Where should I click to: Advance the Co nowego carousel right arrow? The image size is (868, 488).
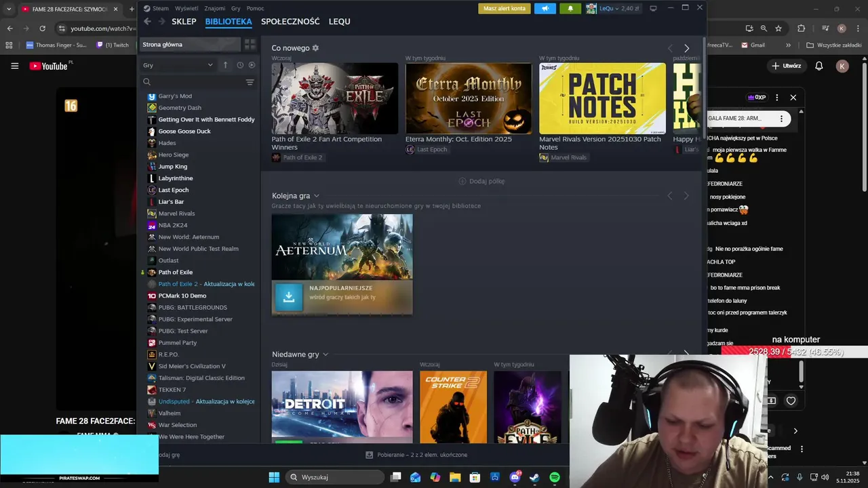click(686, 48)
